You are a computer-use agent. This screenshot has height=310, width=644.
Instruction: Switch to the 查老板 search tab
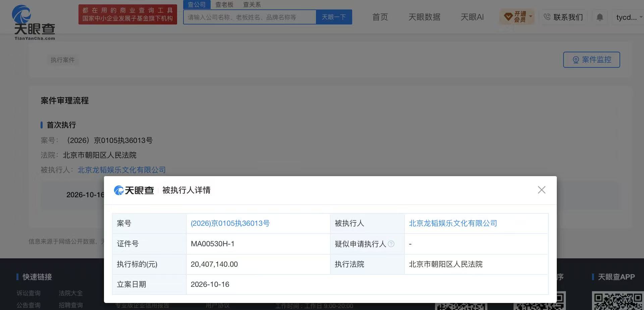(x=224, y=4)
